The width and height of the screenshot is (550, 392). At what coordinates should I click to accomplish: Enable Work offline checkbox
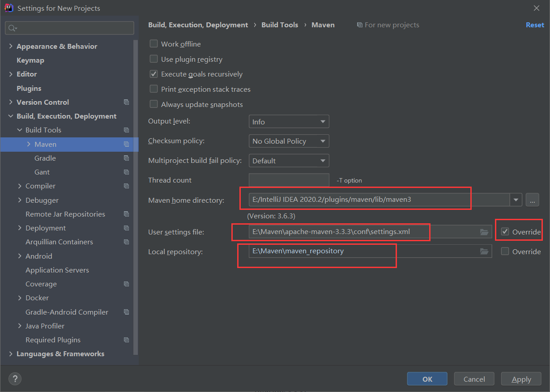tap(153, 44)
